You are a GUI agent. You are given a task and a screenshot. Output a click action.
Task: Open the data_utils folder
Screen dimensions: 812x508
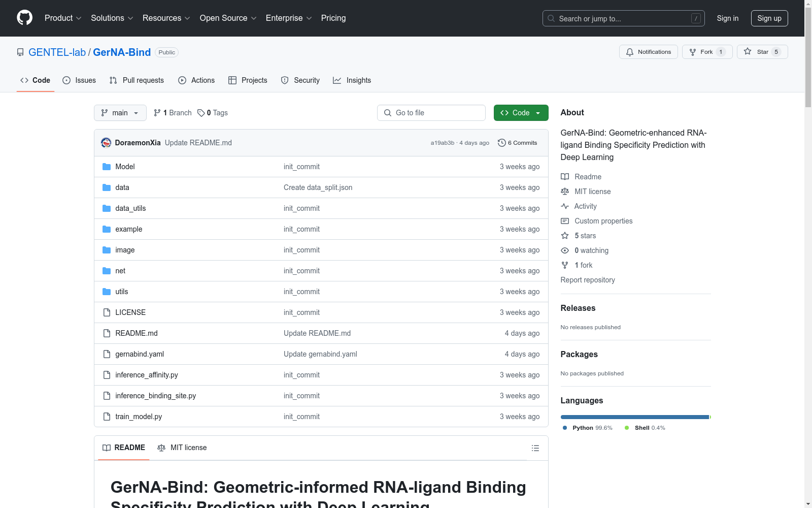coord(130,208)
